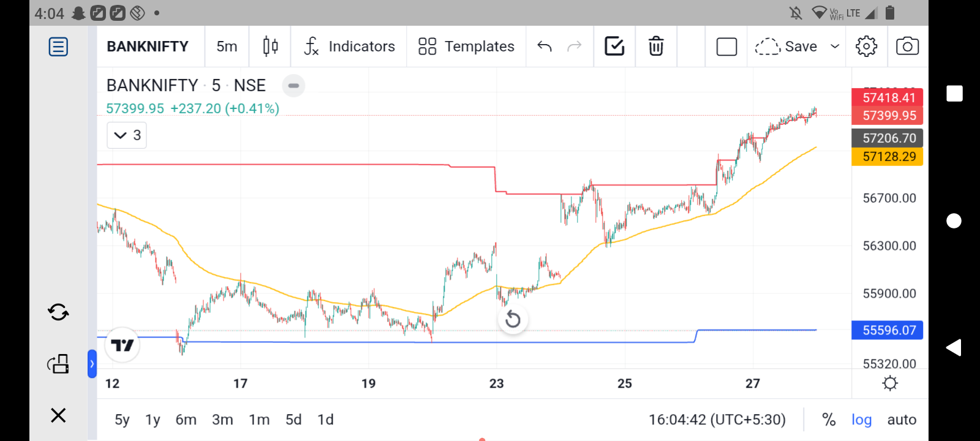Viewport: 980px width, 441px height.
Task: Select the 1y date range
Action: point(153,420)
